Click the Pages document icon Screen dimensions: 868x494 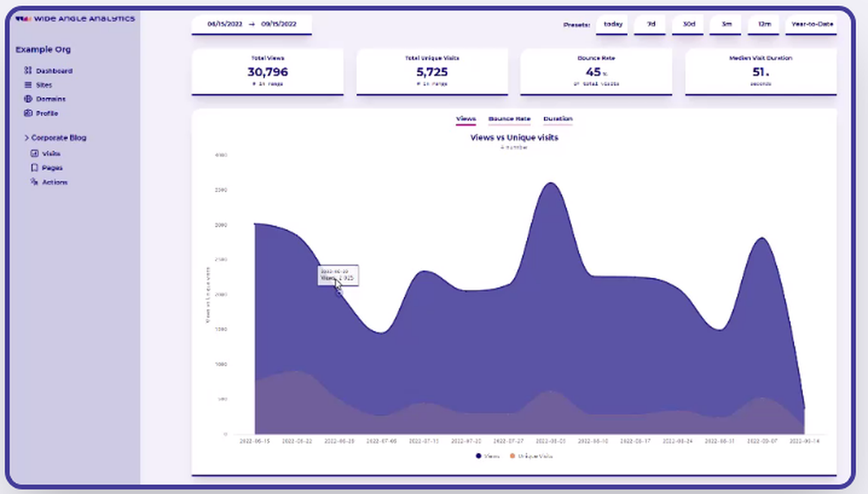35,168
